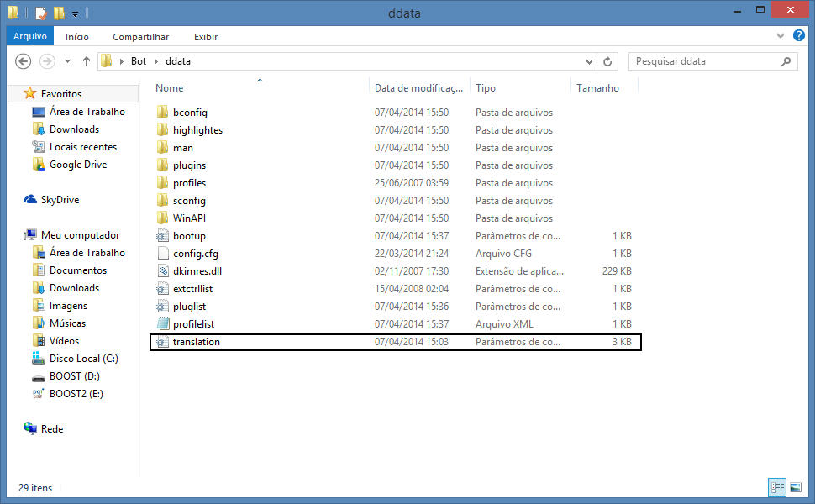Click the Up one level arrow
815x504 pixels.
[x=86, y=61]
